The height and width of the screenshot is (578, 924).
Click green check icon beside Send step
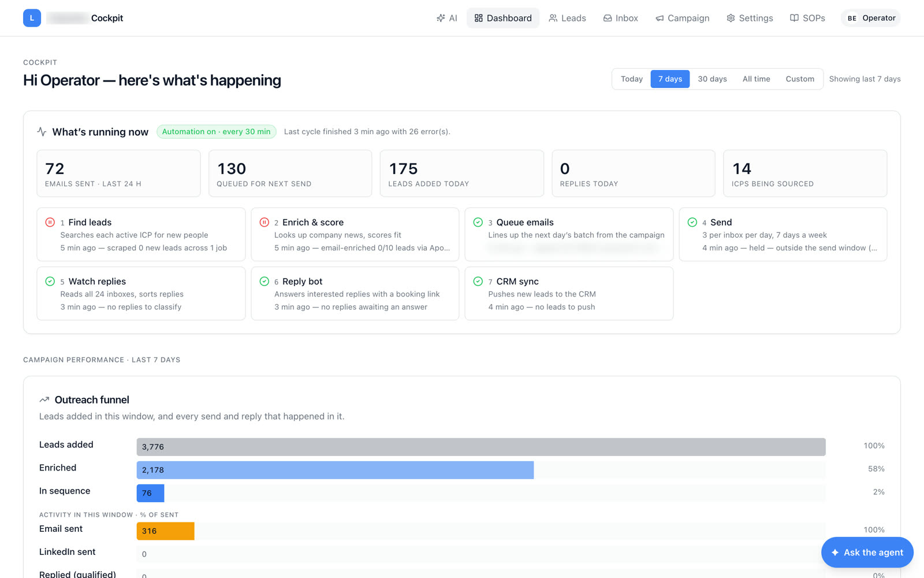coord(692,222)
